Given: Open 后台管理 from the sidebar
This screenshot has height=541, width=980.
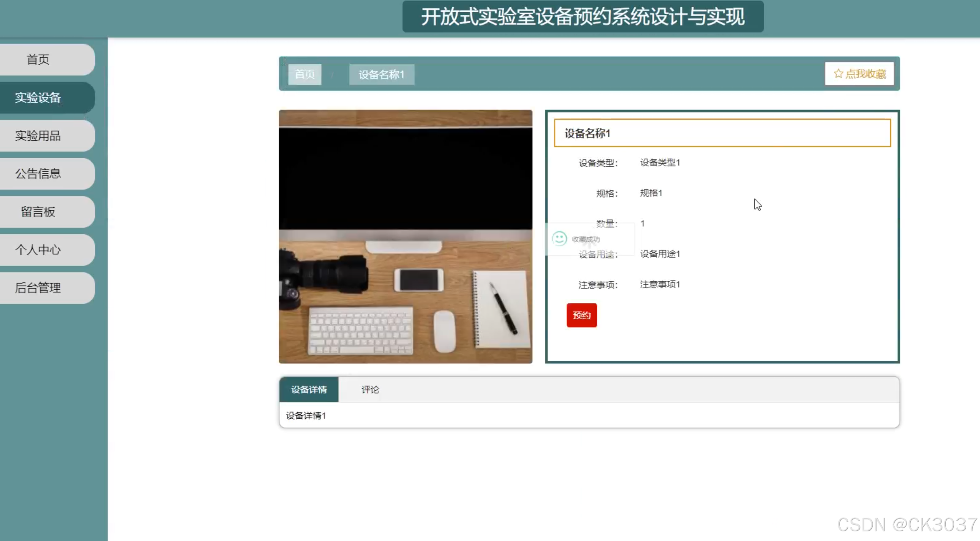Looking at the screenshot, I should pyautogui.click(x=38, y=288).
